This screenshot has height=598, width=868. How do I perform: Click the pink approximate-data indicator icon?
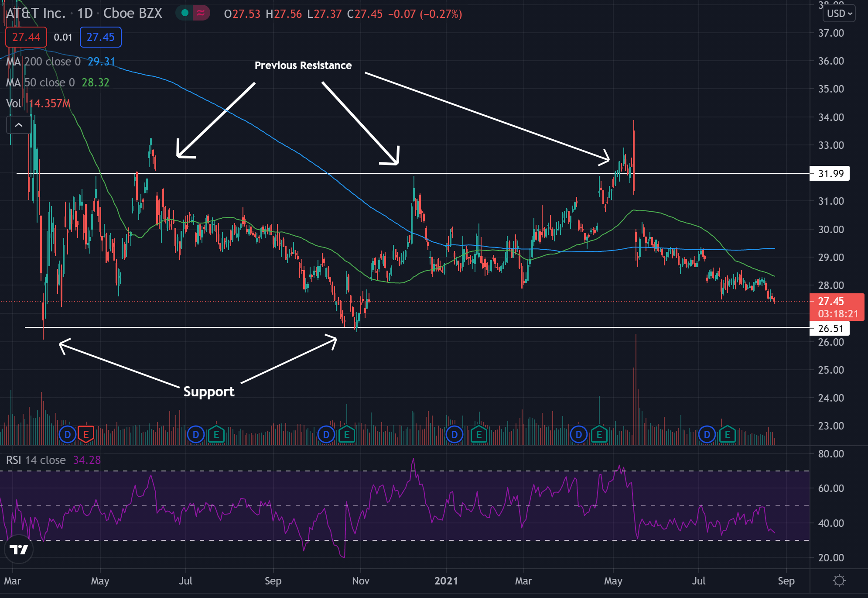[x=201, y=13]
